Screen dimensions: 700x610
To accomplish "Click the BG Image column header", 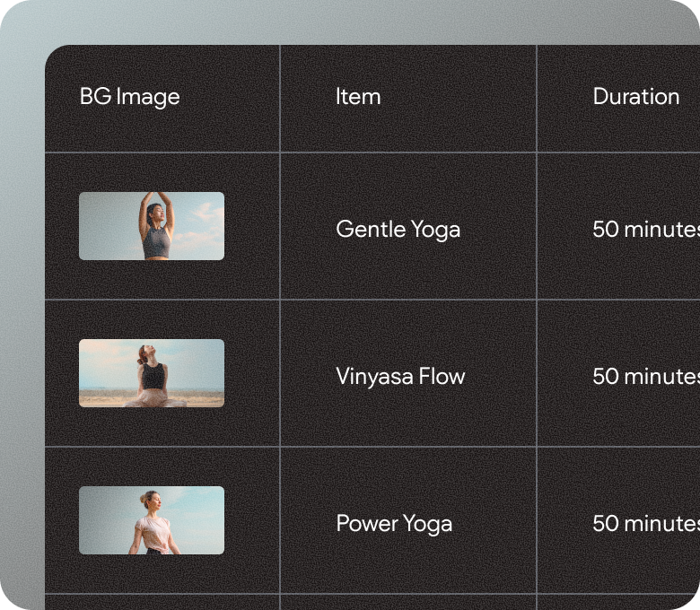I will pos(129,97).
